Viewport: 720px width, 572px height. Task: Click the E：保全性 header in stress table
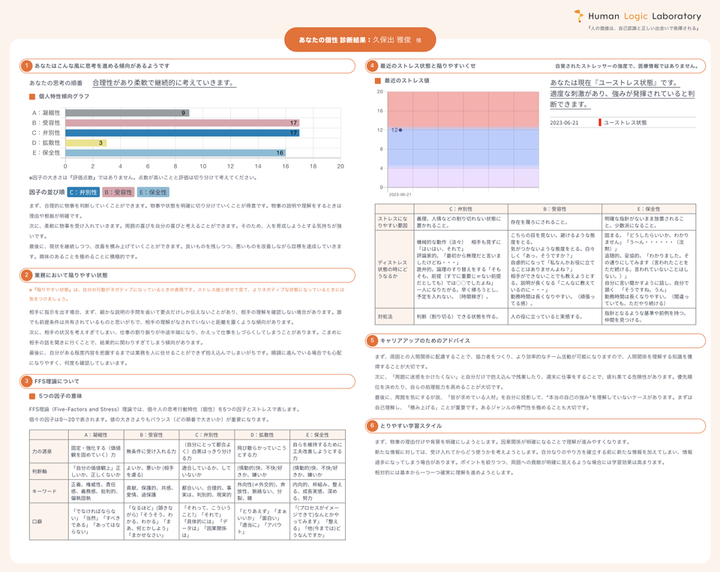pyautogui.click(x=649, y=209)
